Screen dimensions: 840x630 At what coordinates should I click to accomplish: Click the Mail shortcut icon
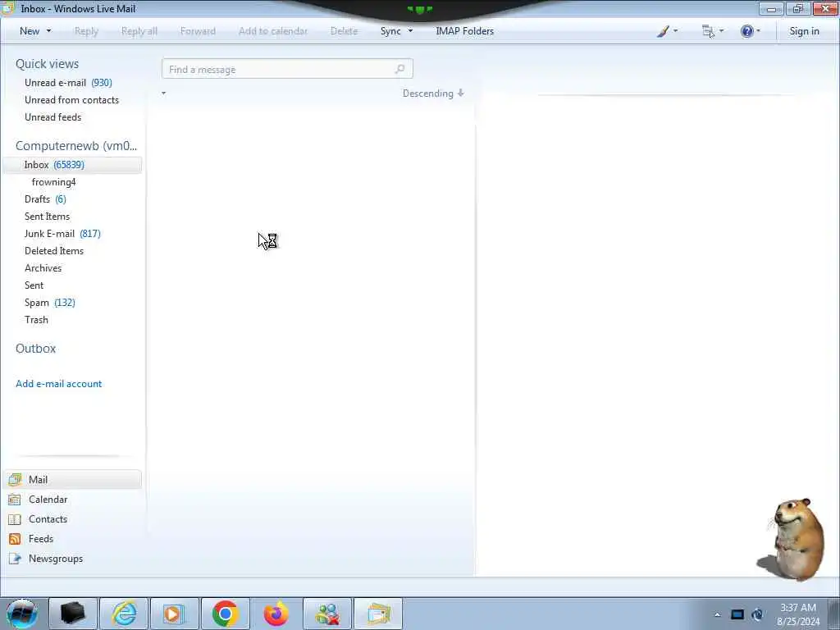(x=15, y=479)
